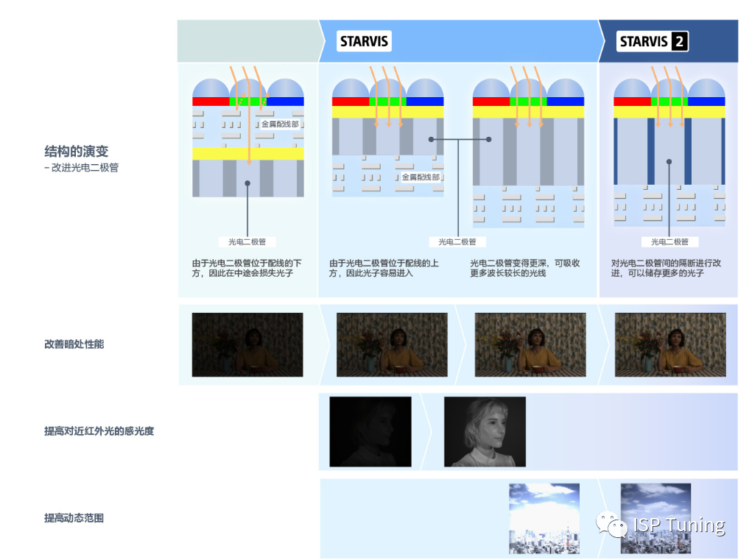The width and height of the screenshot is (749, 560).
Task: Toggle the leftmost 光电二极管 label
Action: point(249,241)
